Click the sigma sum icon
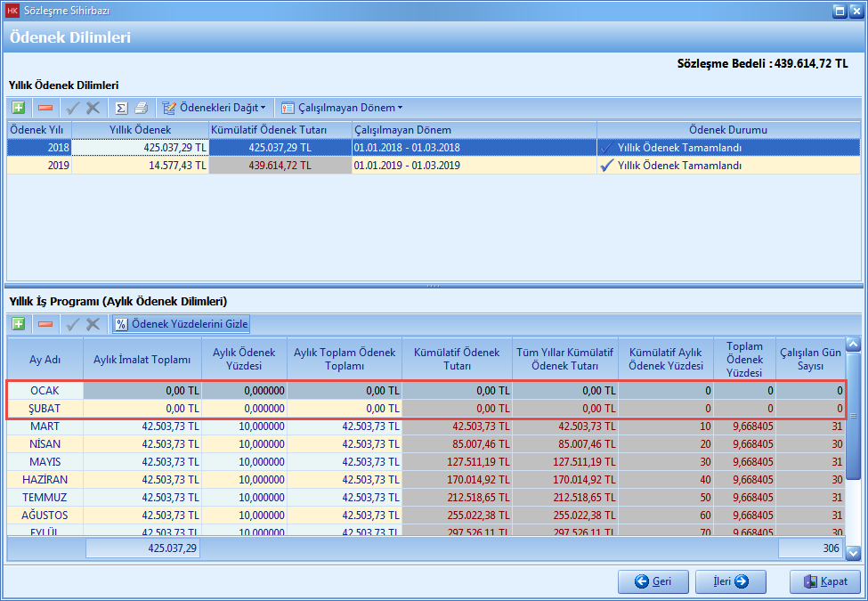868x601 pixels. tap(121, 108)
